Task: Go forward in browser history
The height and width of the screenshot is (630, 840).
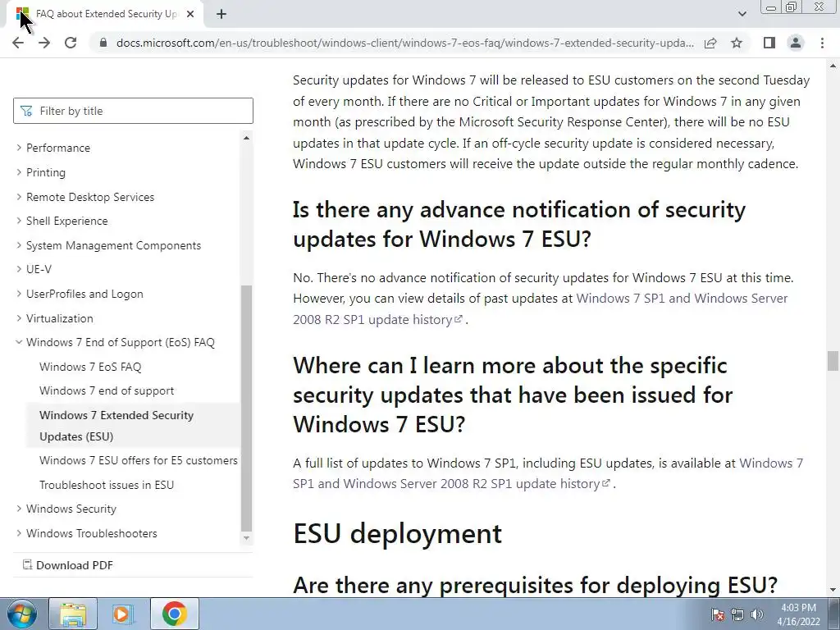Action: click(44, 43)
